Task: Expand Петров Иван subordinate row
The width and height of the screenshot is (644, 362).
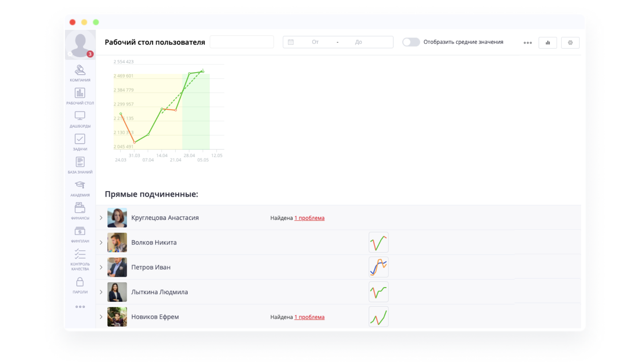Action: [101, 267]
